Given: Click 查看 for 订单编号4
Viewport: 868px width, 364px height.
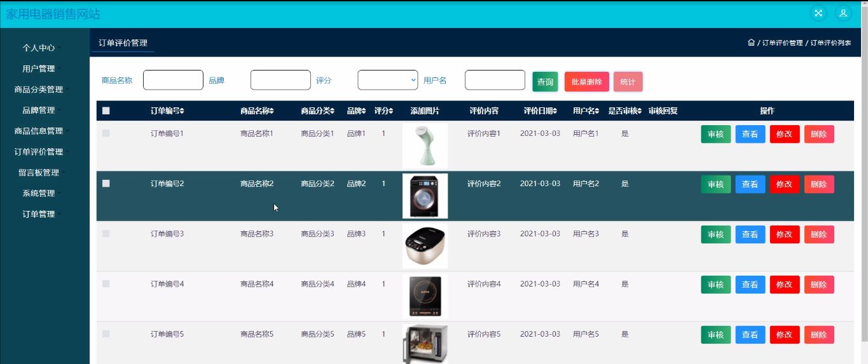Looking at the screenshot, I should 750,285.
